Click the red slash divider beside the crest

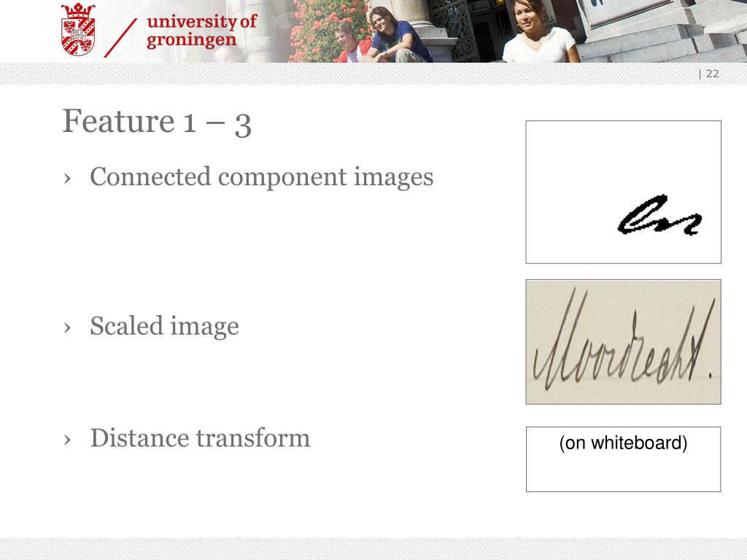click(x=120, y=38)
